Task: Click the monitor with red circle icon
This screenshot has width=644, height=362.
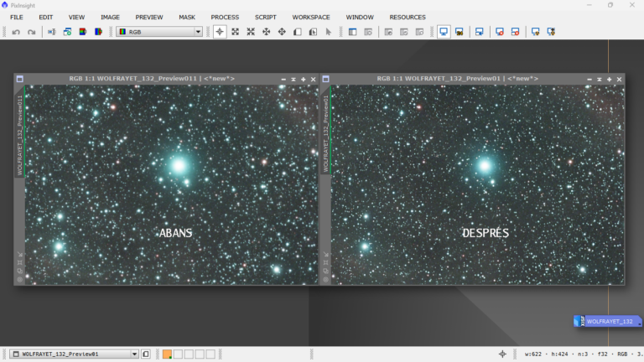Action: [500, 32]
